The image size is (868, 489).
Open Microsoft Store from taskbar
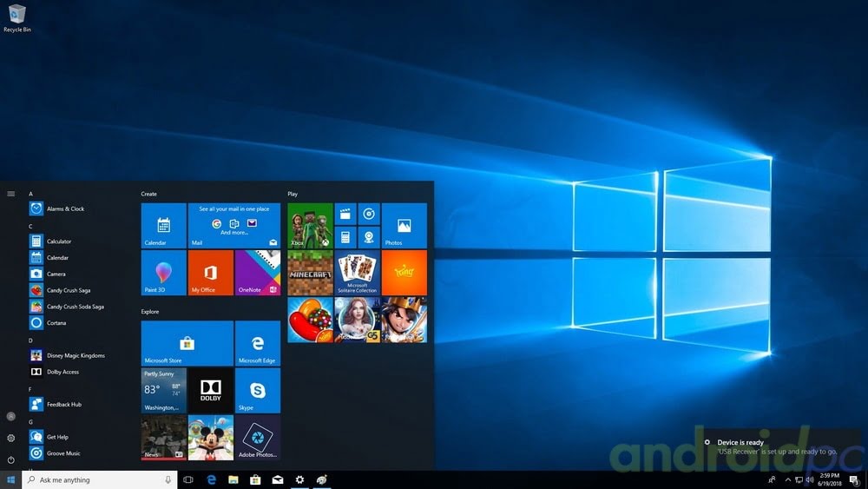pyautogui.click(x=255, y=479)
